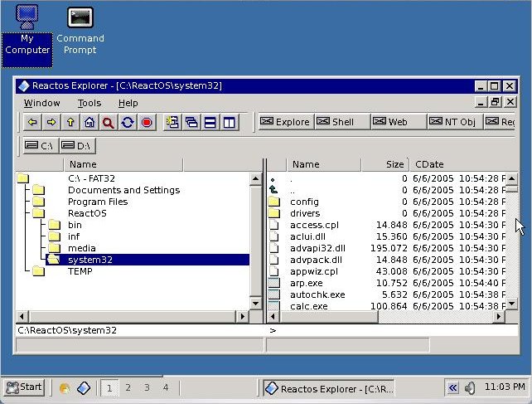The image size is (532, 404).
Task: Click the Shell button
Action: [x=342, y=122]
